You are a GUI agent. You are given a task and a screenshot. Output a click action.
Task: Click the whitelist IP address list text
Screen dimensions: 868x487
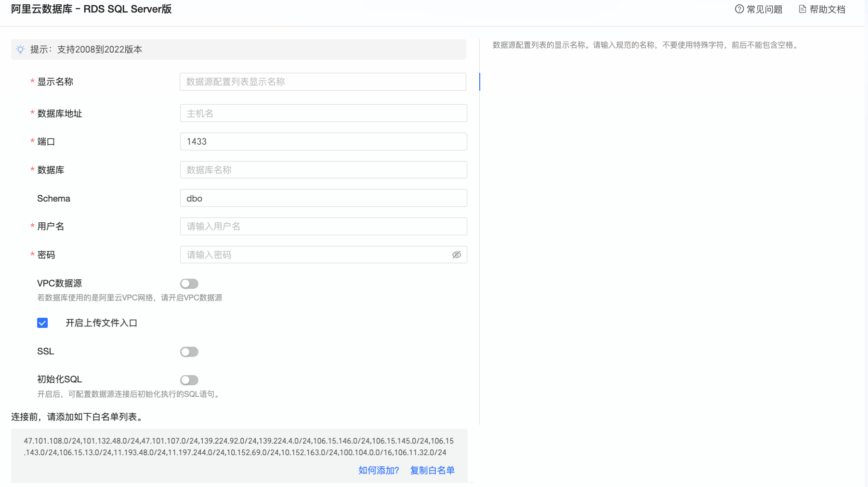click(239, 446)
